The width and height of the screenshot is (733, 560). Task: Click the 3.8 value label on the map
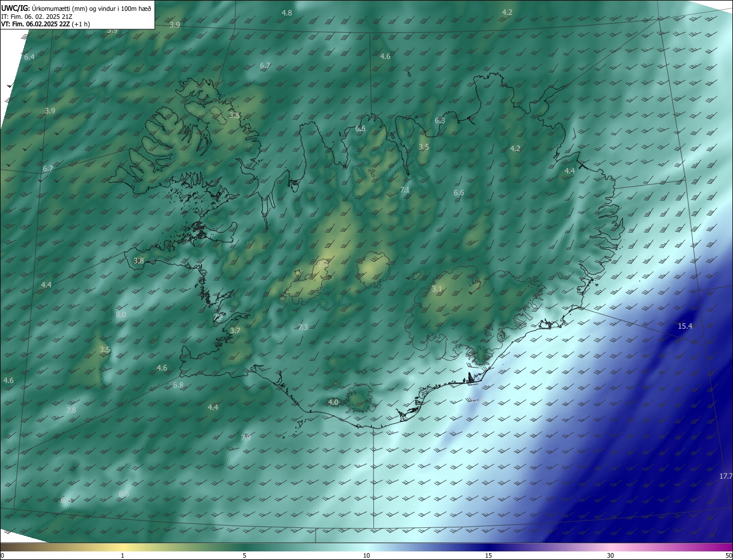pos(139,261)
